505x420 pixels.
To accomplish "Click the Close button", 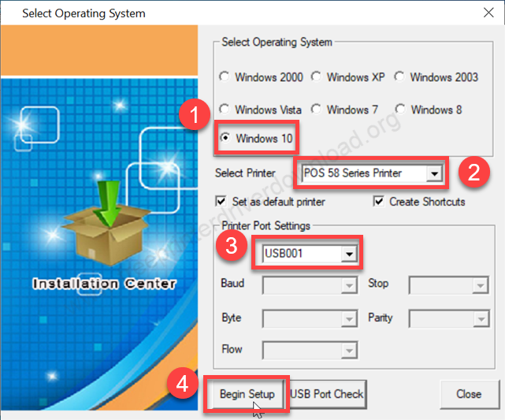I will [x=469, y=394].
